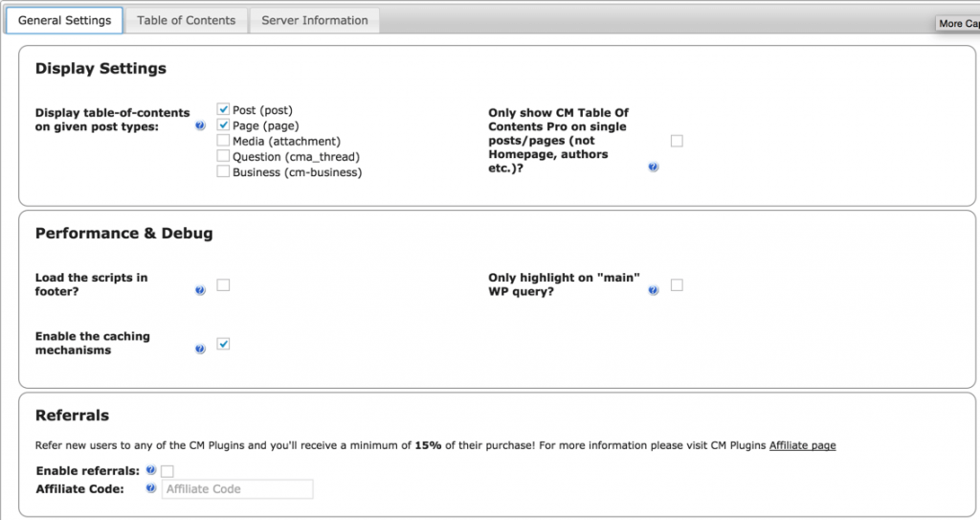Image resolution: width=980 pixels, height=520 pixels.
Task: Uncheck the Page (page) checkbox
Action: [223, 125]
